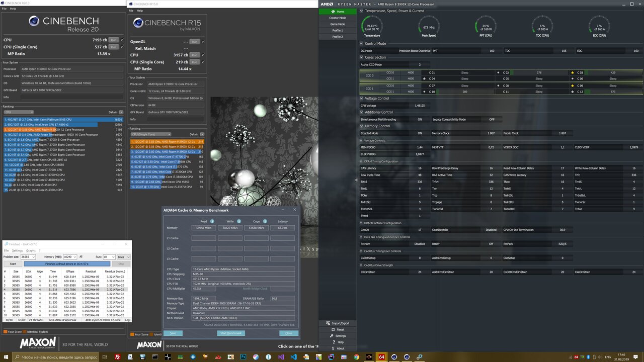This screenshot has width=644, height=362.
Task: Collapse the Temperature, Speed, Power & Current section
Action: click(x=362, y=11)
